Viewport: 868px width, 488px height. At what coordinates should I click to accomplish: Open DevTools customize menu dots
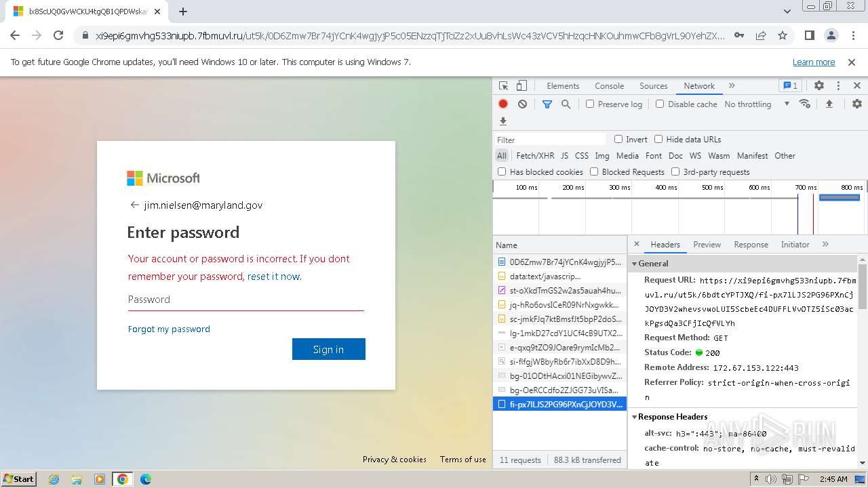[x=838, y=86]
